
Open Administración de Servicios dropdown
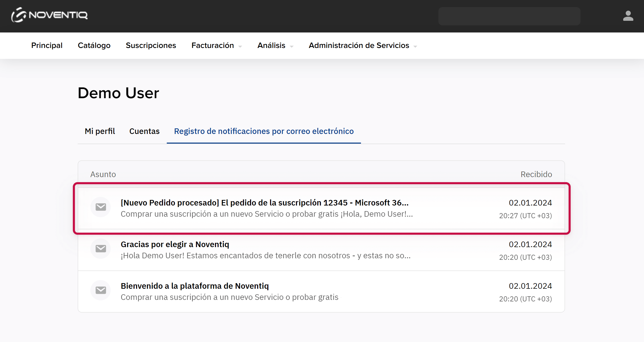[362, 45]
